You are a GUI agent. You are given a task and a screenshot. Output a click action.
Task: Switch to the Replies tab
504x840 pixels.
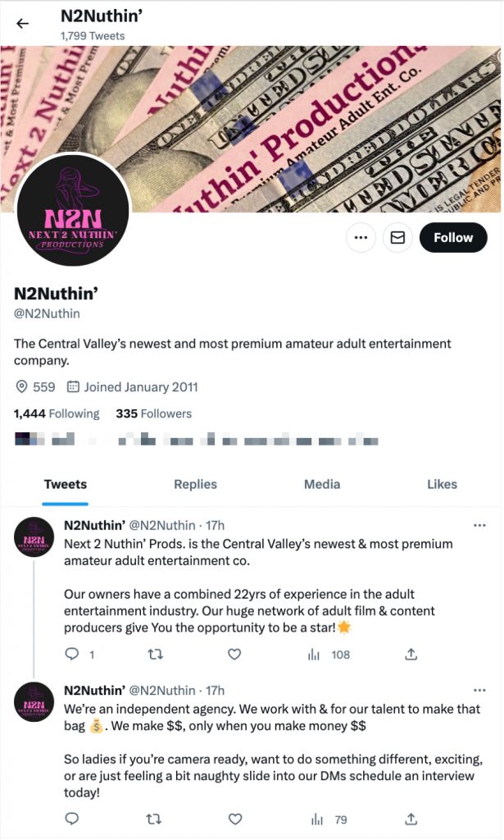[x=195, y=484]
